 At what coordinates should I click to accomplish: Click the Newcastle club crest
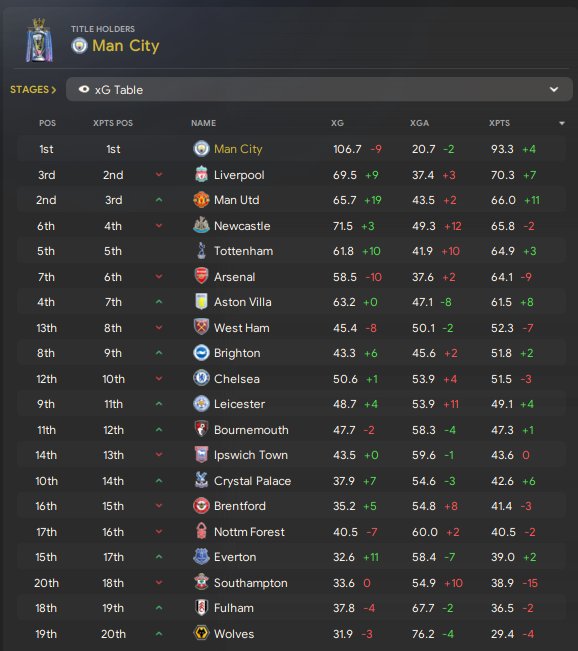click(201, 225)
